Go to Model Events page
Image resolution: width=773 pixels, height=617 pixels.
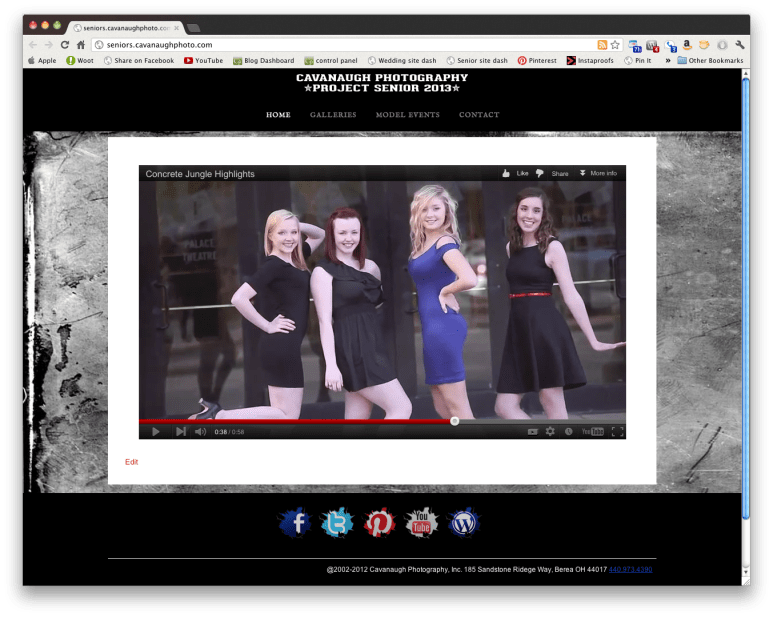(407, 115)
